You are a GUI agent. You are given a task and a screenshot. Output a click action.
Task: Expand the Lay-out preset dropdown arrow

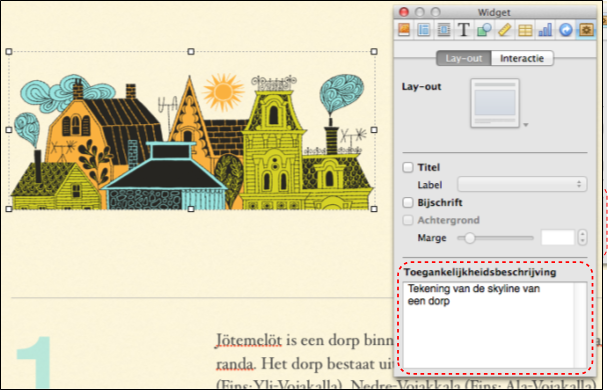point(526,125)
